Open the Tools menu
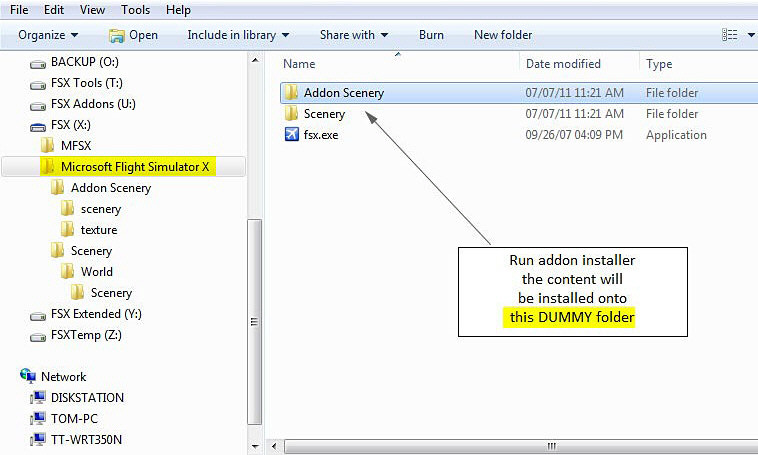The image size is (758, 455). pos(135,10)
